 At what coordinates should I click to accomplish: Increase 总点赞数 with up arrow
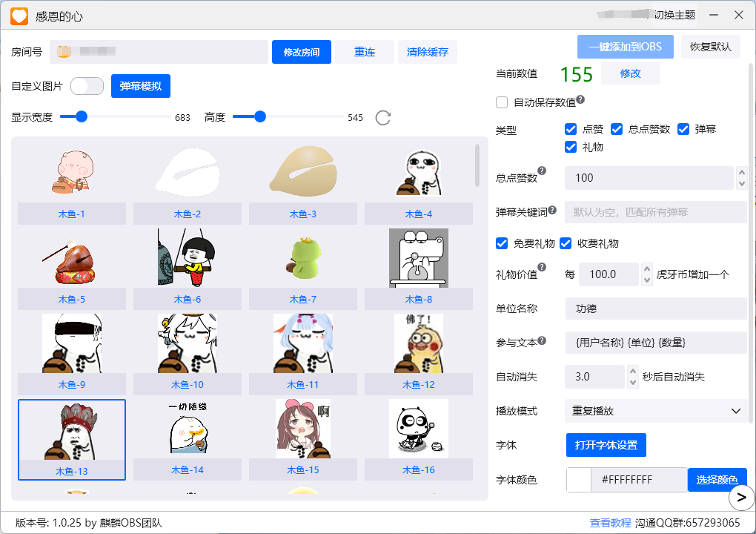click(x=741, y=172)
